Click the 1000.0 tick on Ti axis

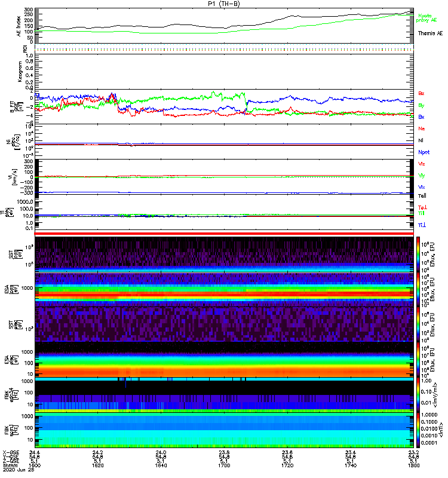pos(25,202)
